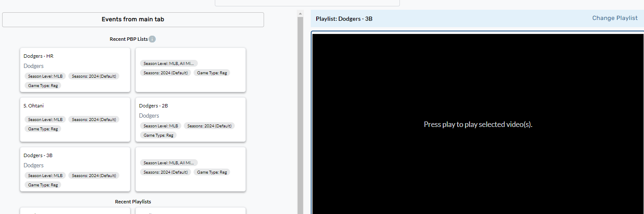Click the Change Playlist link
Viewport: 644px width, 214px height.
click(615, 18)
